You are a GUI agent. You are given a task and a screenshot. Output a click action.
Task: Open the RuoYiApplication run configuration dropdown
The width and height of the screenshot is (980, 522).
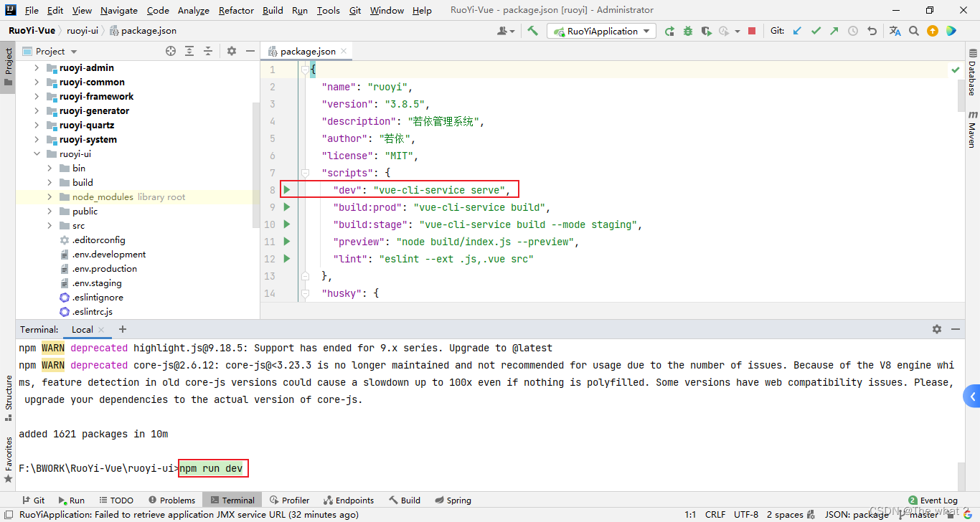tap(601, 31)
